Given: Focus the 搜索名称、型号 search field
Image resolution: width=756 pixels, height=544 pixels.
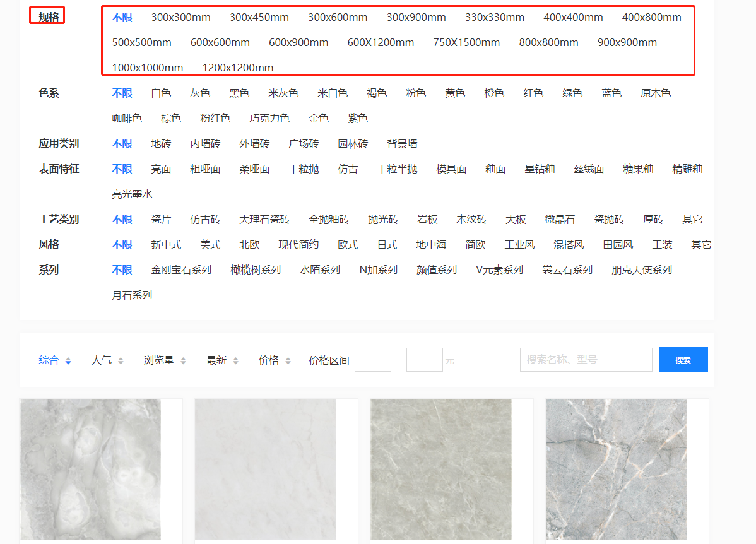Looking at the screenshot, I should [x=586, y=360].
